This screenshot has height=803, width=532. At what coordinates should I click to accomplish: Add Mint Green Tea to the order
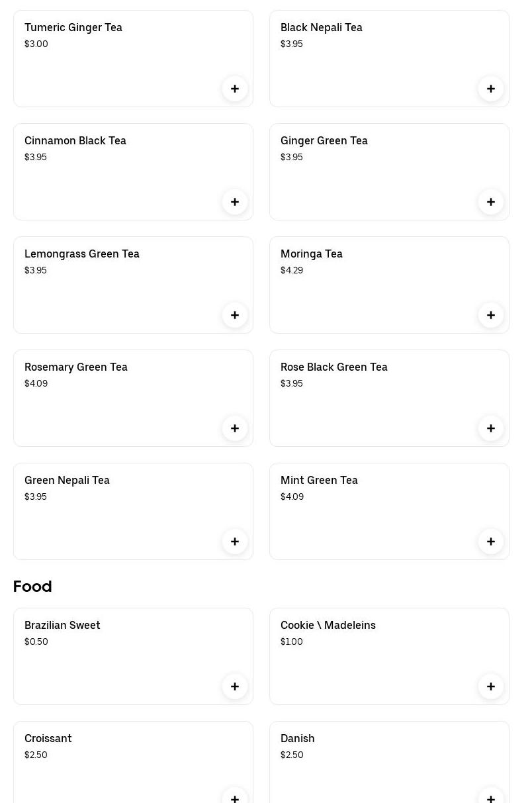[x=491, y=542]
